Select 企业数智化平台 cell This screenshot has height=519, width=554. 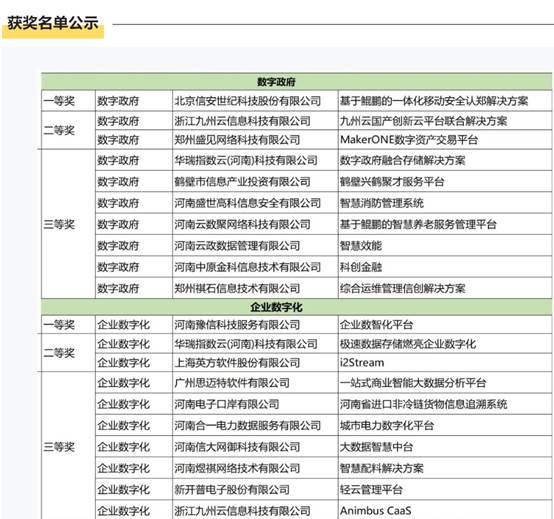pos(445,325)
